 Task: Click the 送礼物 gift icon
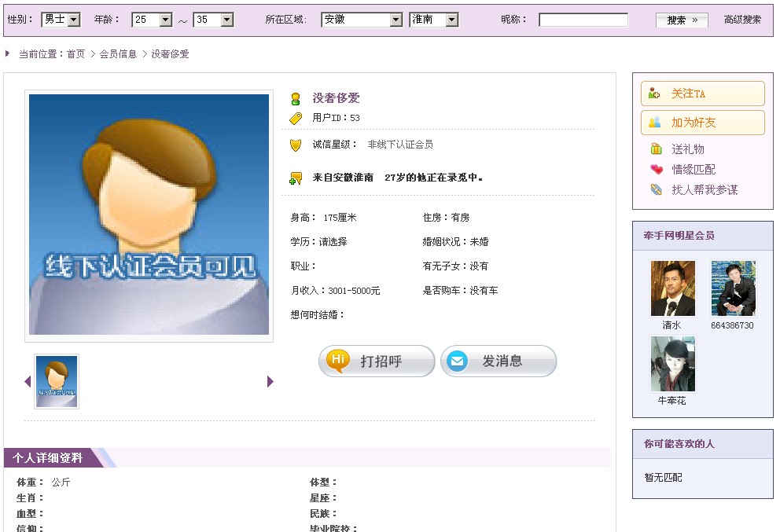(x=656, y=149)
